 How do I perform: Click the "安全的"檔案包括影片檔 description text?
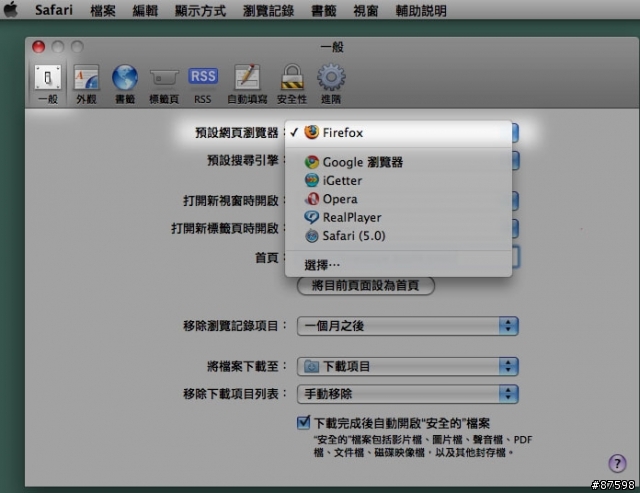(x=422, y=446)
